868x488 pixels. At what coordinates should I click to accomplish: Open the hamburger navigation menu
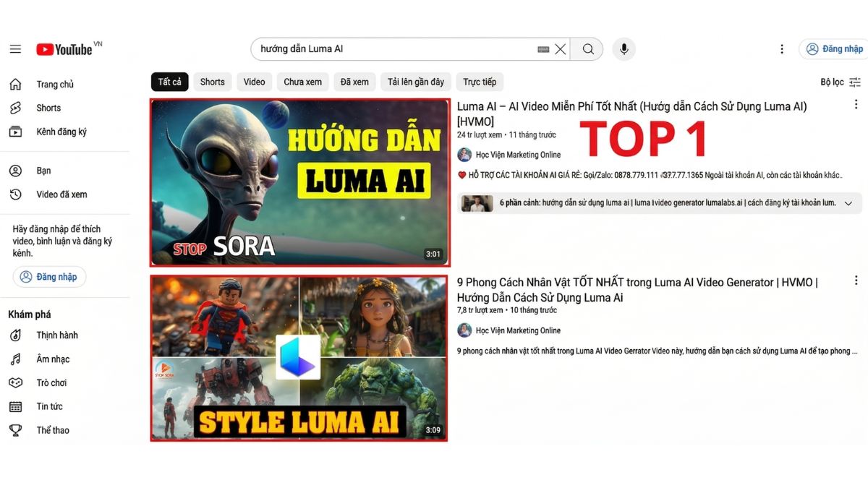point(15,48)
